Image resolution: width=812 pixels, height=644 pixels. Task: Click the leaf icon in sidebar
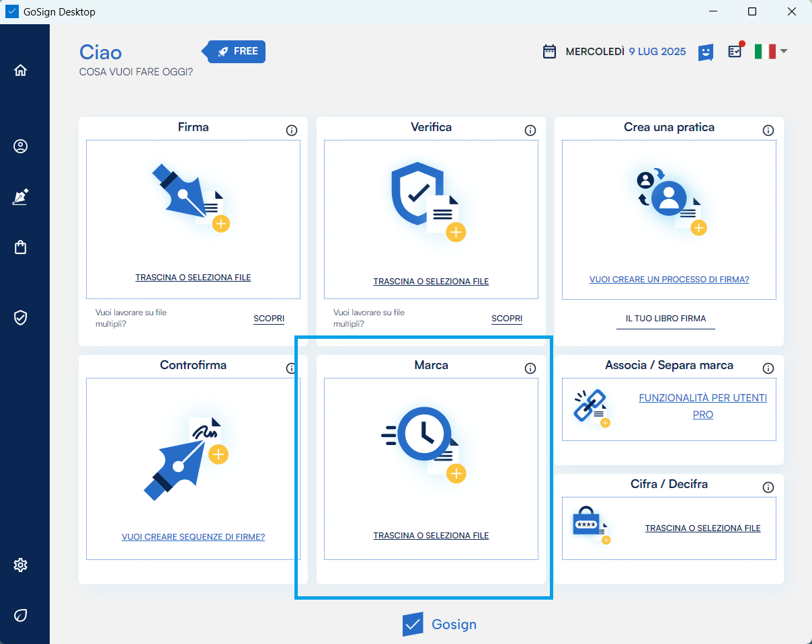tap(20, 615)
